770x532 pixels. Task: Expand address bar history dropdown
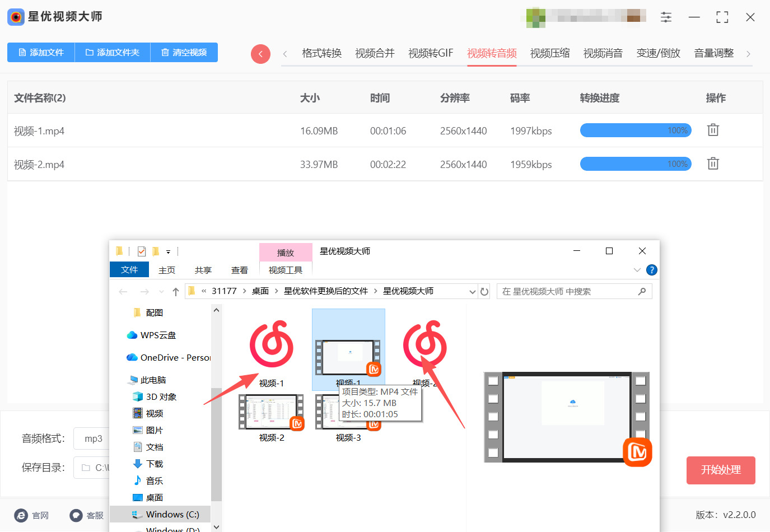tap(473, 292)
